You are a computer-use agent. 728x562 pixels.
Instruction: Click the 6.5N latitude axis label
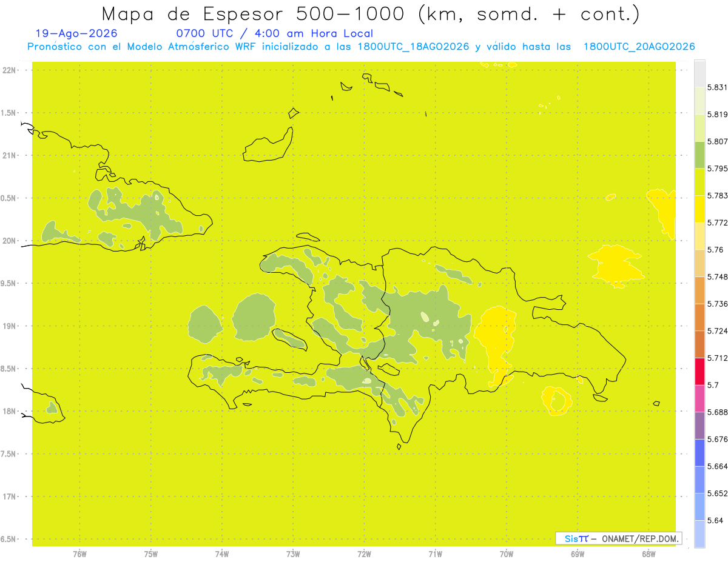tap(8, 539)
